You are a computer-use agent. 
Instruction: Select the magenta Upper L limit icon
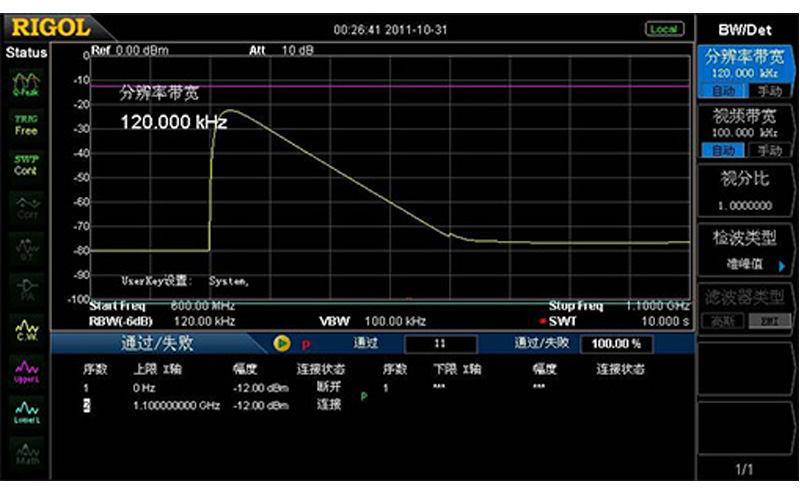(25, 371)
